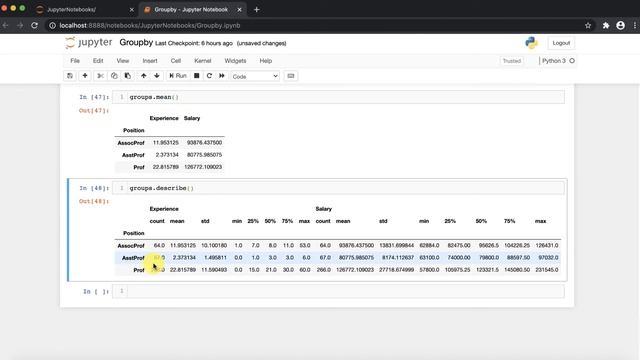This screenshot has height=360, width=640.
Task: Bookmark this page with star icon
Action: [x=588, y=25]
